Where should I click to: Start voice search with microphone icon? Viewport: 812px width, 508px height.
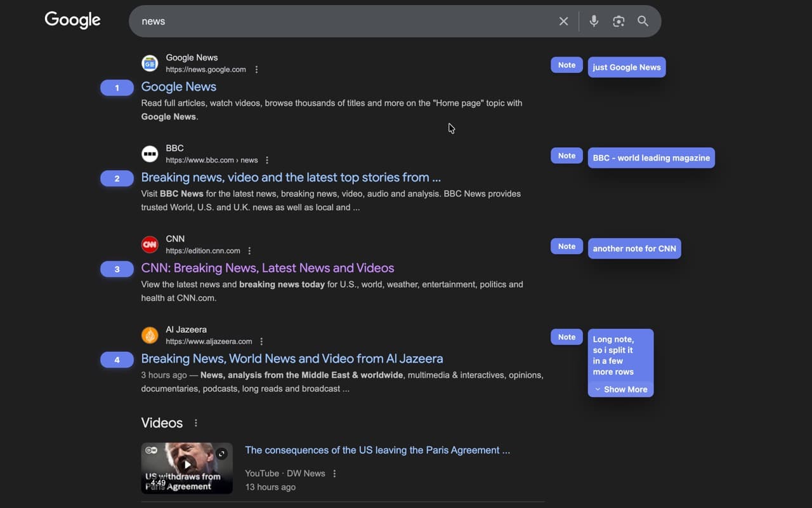pyautogui.click(x=594, y=21)
